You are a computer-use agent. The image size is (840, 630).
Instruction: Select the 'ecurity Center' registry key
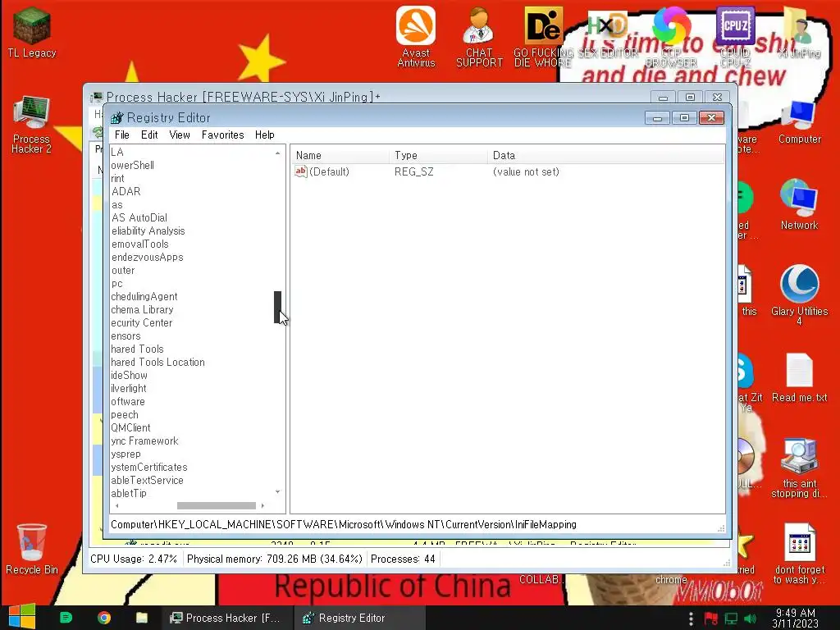click(141, 323)
